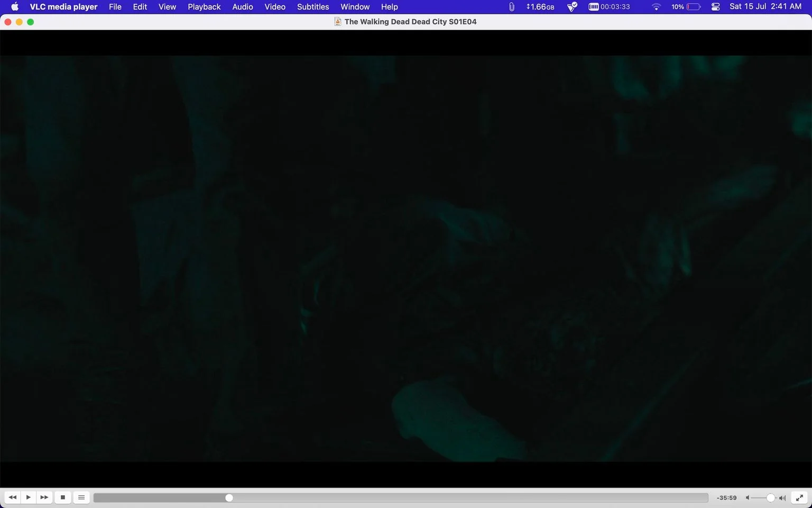The image size is (812, 508).
Task: Click the playback position knob on the seek bar
Action: 229,498
